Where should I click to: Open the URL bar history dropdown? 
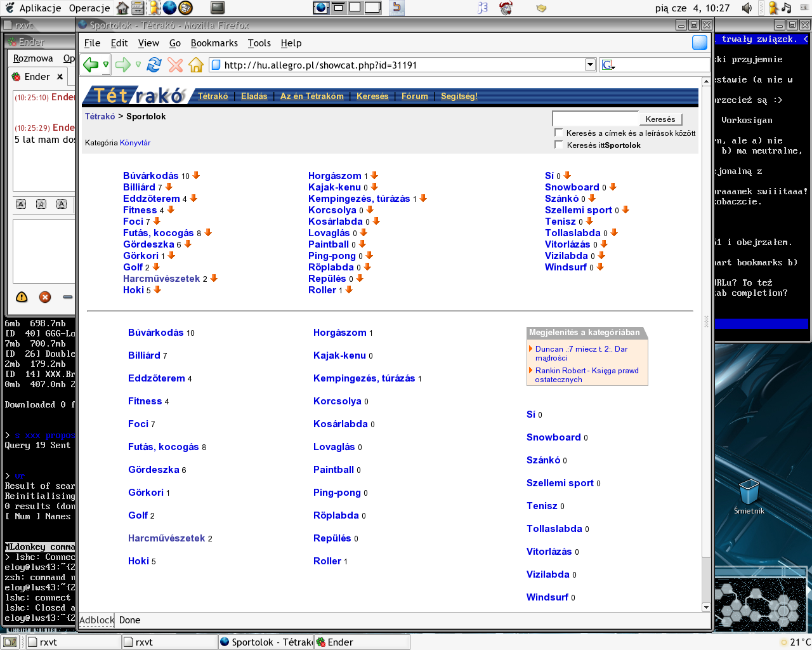tap(590, 65)
